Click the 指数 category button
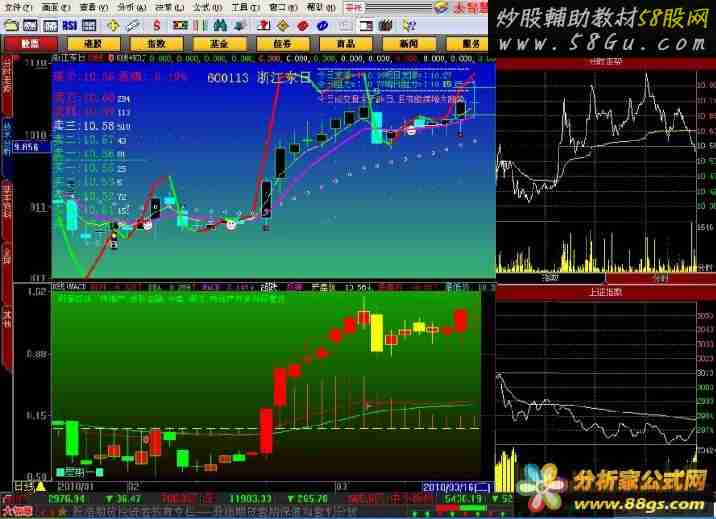The image size is (716, 519). [156, 44]
